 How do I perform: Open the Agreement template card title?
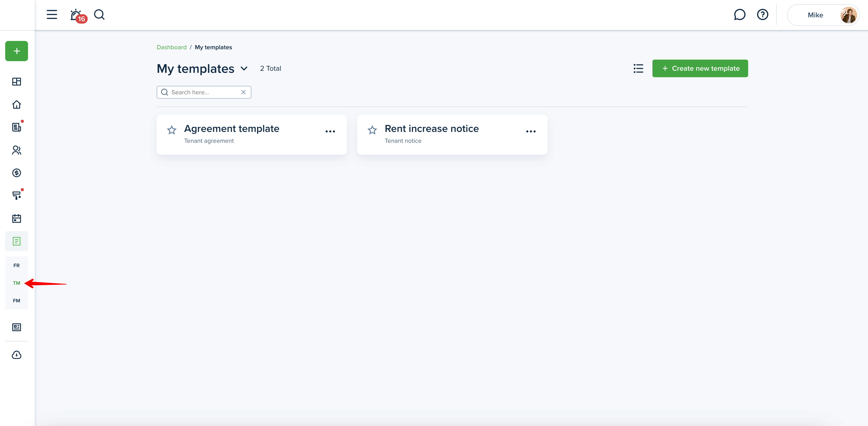tap(231, 129)
